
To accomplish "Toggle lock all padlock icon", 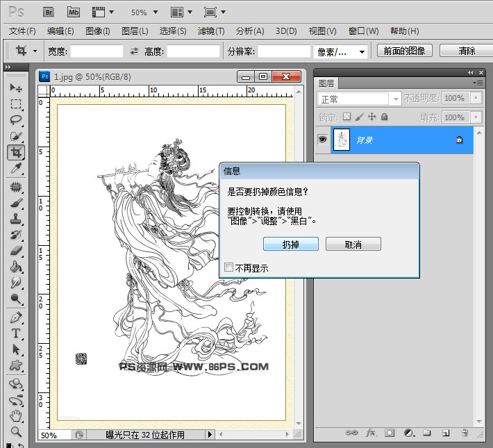I will (384, 117).
